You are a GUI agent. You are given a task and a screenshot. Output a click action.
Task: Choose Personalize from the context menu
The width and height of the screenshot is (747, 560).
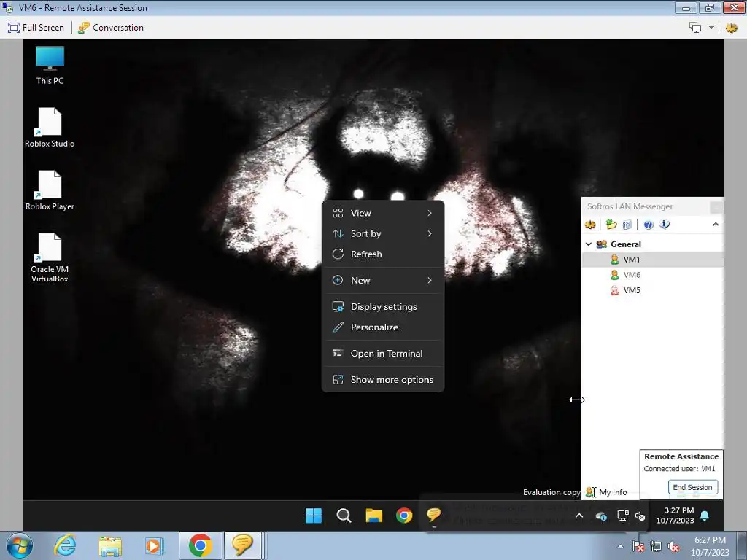[x=383, y=327]
